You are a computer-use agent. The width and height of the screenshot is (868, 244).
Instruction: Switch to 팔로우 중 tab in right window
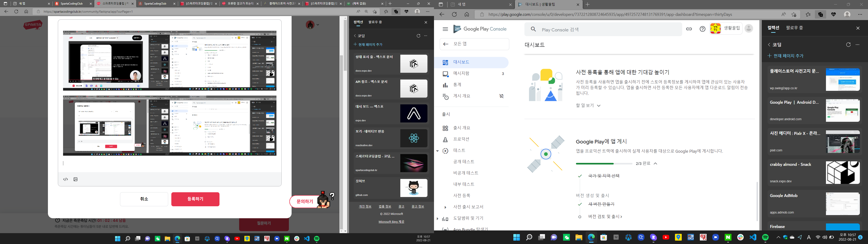(x=794, y=28)
